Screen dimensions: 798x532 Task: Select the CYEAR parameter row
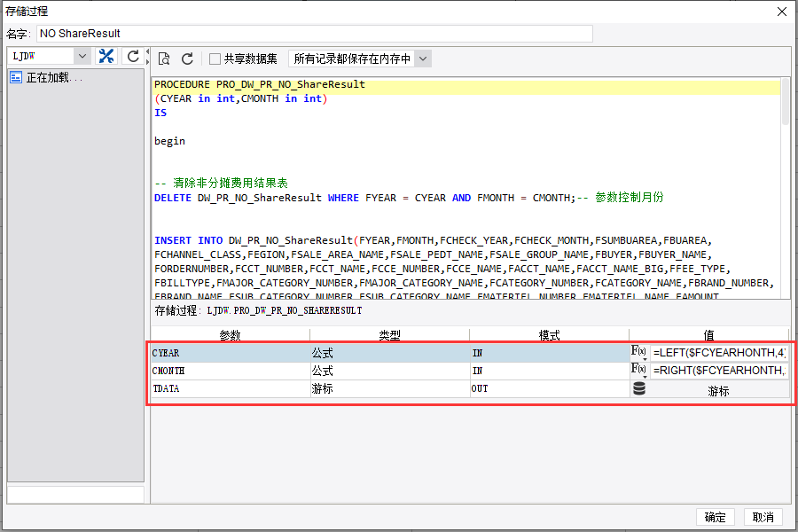click(x=390, y=353)
